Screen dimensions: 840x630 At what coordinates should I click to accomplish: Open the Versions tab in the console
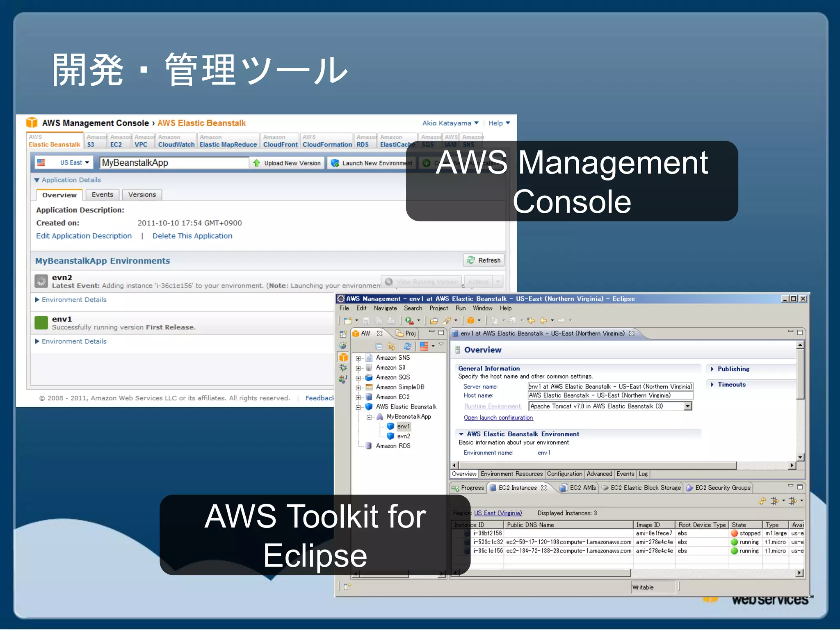pyautogui.click(x=142, y=195)
